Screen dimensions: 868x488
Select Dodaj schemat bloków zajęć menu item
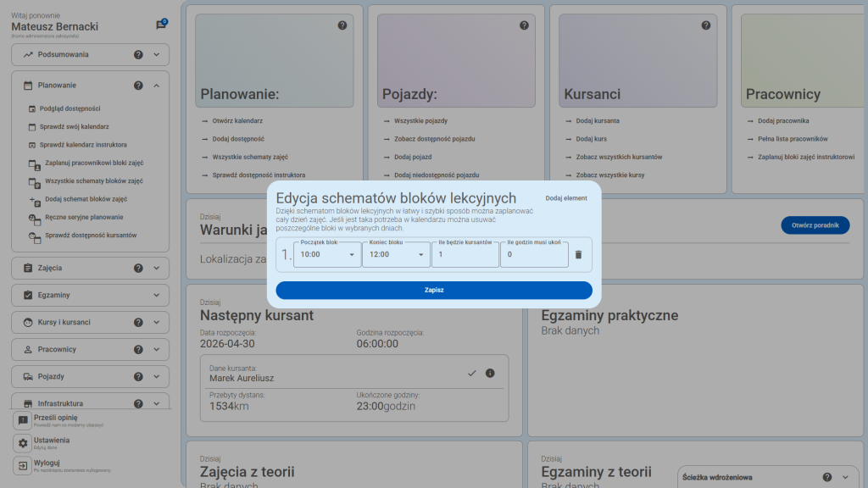(x=86, y=199)
